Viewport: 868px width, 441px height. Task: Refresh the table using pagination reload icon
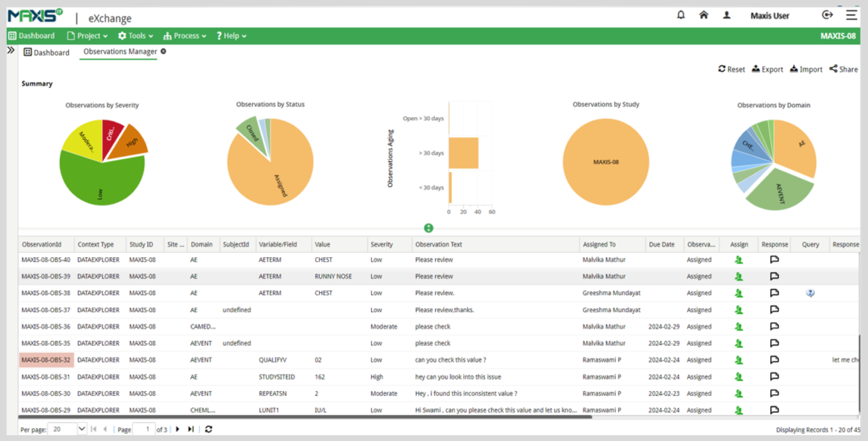point(208,429)
